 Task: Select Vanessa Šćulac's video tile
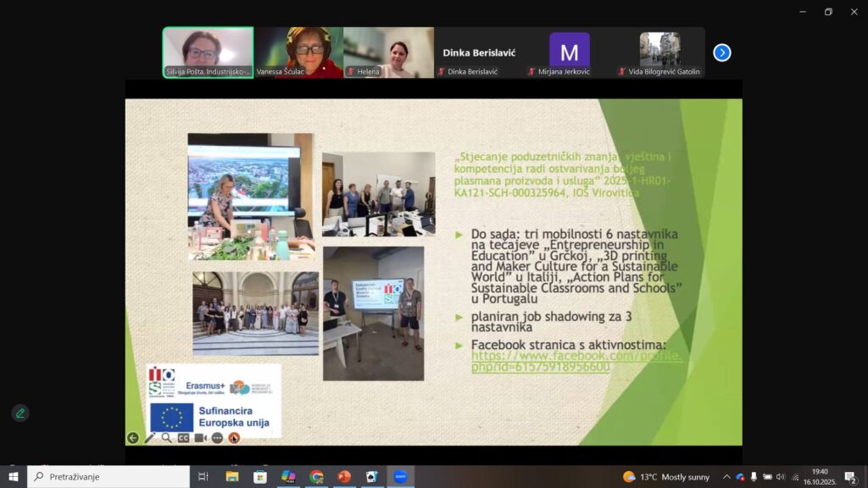click(x=298, y=53)
